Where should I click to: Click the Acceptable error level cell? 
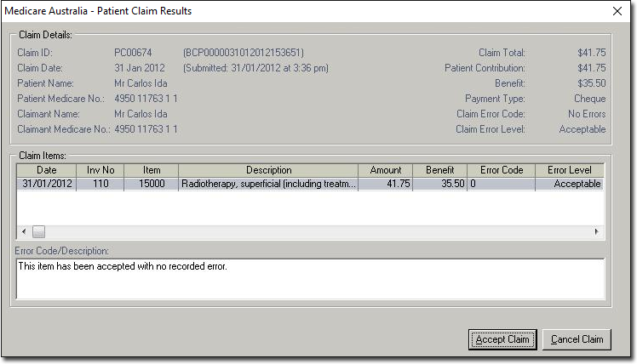tap(569, 184)
